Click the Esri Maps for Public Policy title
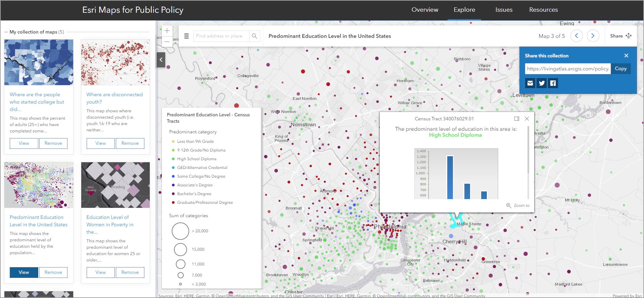Image resolution: width=644 pixels, height=298 pixels. (x=133, y=10)
